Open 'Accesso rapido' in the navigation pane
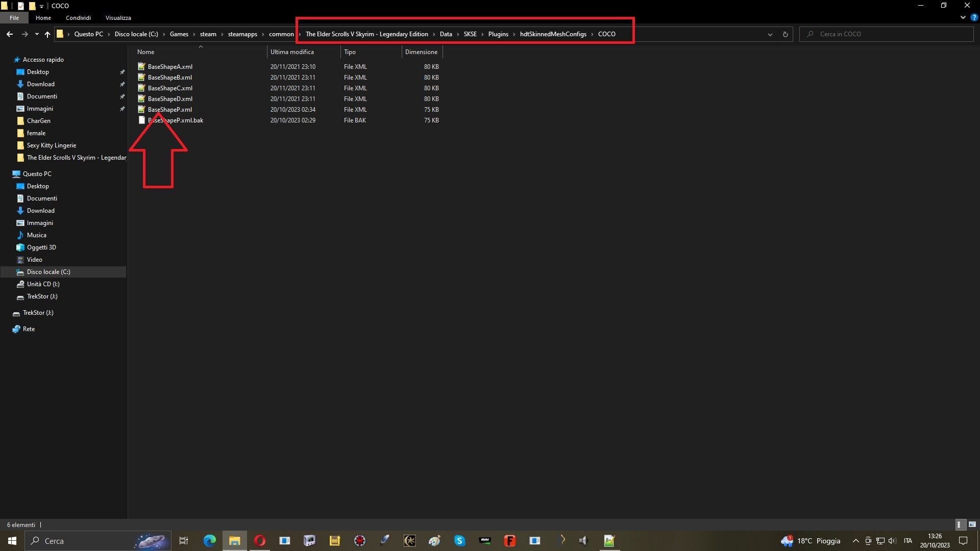Viewport: 980px width, 551px height. pyautogui.click(x=43, y=60)
